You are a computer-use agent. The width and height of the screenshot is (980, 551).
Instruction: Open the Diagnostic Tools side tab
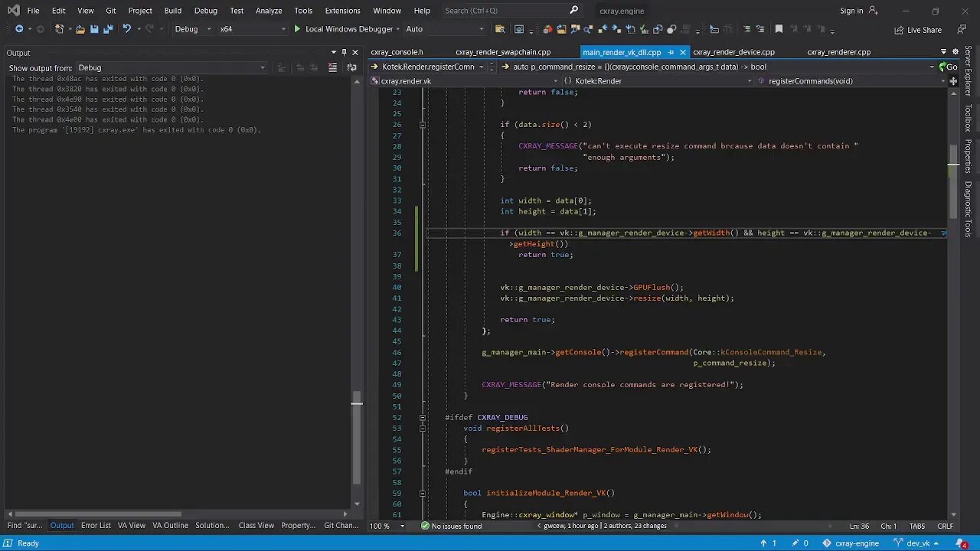969,209
